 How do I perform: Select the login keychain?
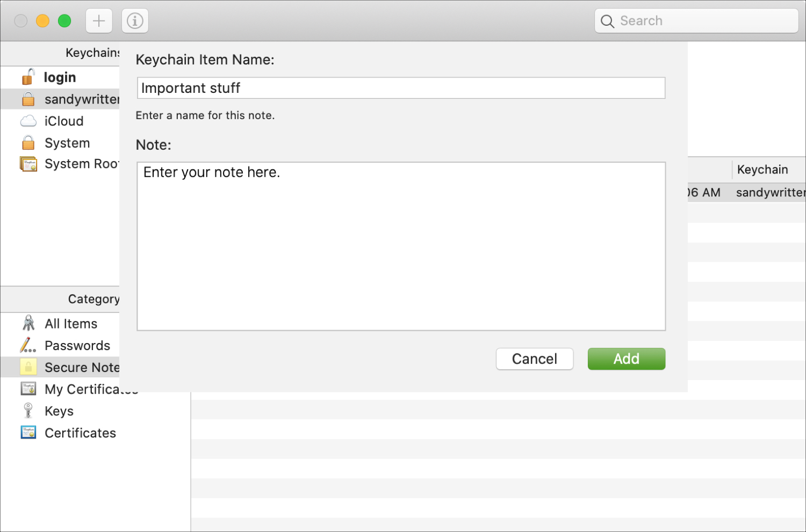pyautogui.click(x=60, y=77)
